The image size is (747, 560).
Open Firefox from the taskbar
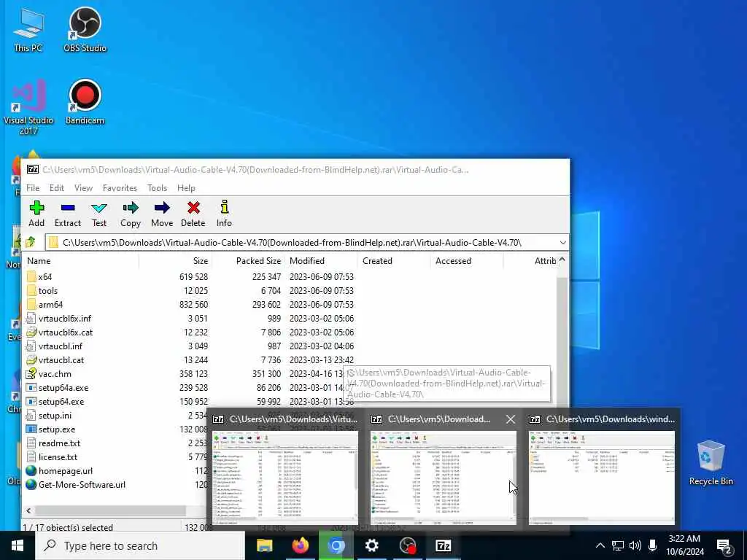300,545
